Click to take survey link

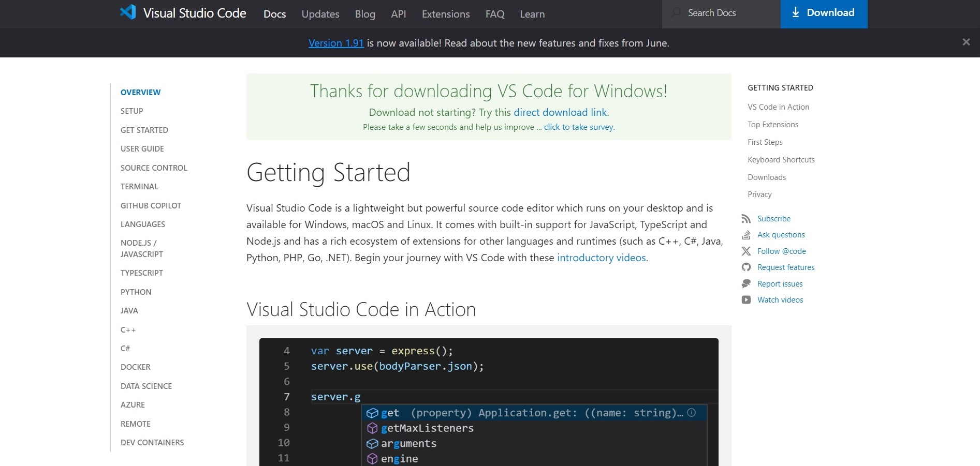click(x=579, y=127)
